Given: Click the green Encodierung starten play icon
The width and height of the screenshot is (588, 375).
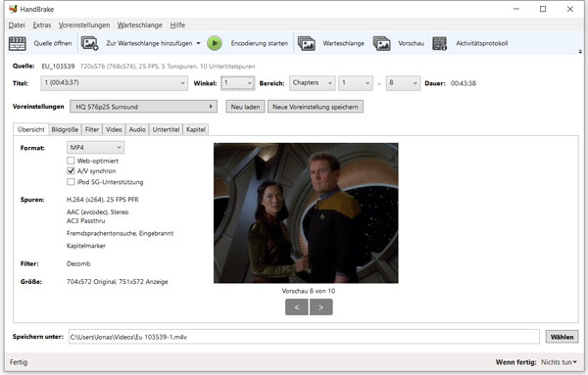Looking at the screenshot, I should click(x=215, y=43).
